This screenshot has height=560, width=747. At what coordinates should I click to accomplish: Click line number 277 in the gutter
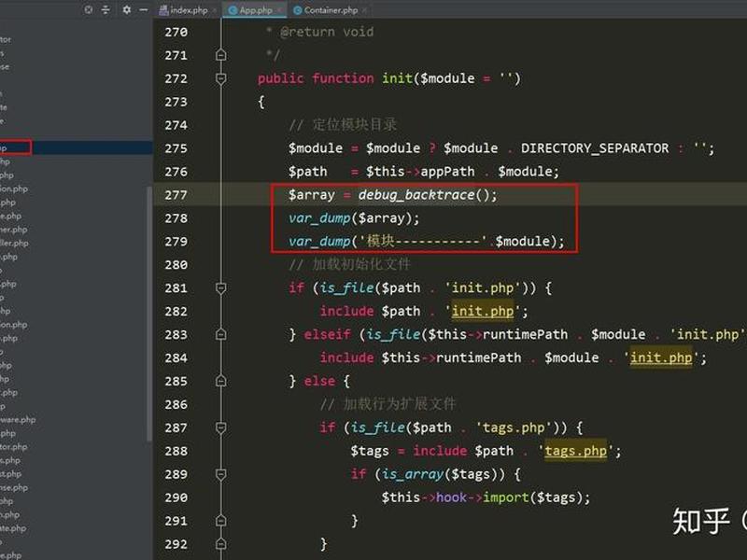pos(176,195)
